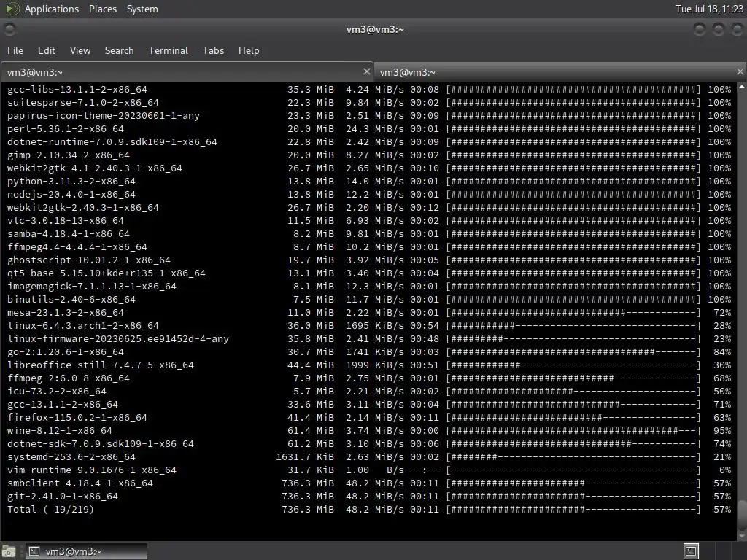Viewport: 747px width, 560px height.
Task: Open the View menu in terminal
Action: point(80,50)
